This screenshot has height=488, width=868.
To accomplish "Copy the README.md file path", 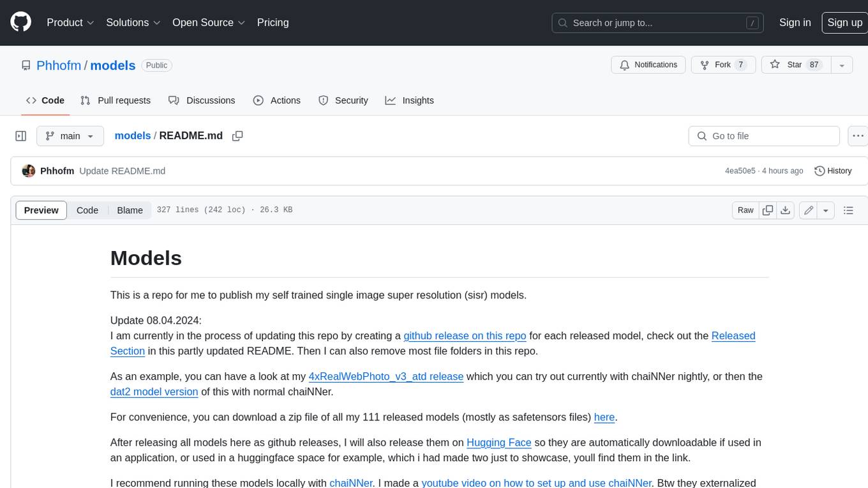I will click(237, 136).
